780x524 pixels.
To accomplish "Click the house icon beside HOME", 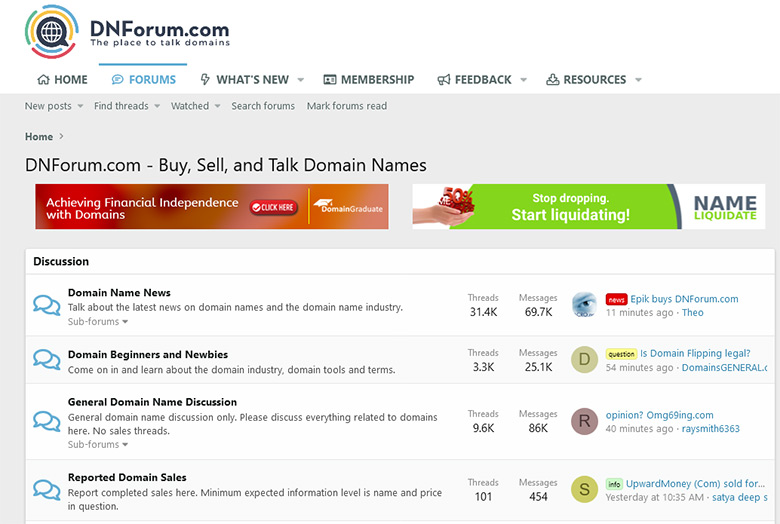I will click(43, 80).
